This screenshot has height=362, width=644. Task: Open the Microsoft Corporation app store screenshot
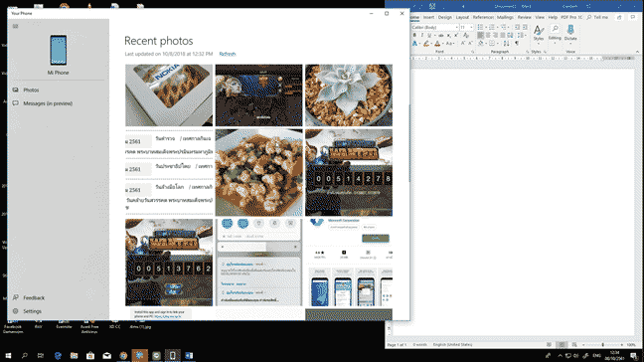[349, 263]
